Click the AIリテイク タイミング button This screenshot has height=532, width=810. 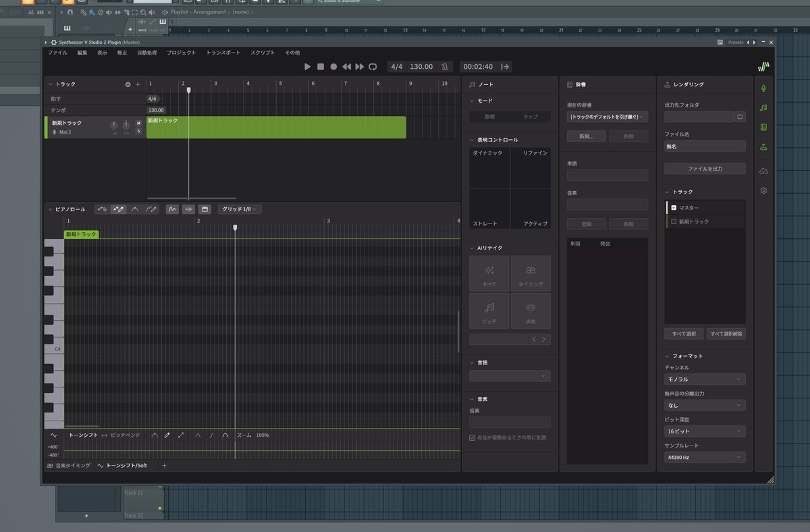pos(531,273)
